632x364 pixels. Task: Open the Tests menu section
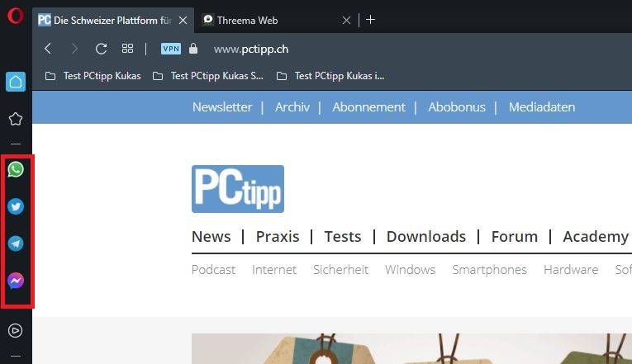click(x=343, y=236)
